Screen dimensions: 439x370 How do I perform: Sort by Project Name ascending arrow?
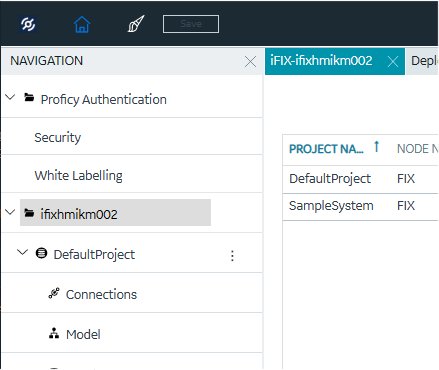coord(377,146)
